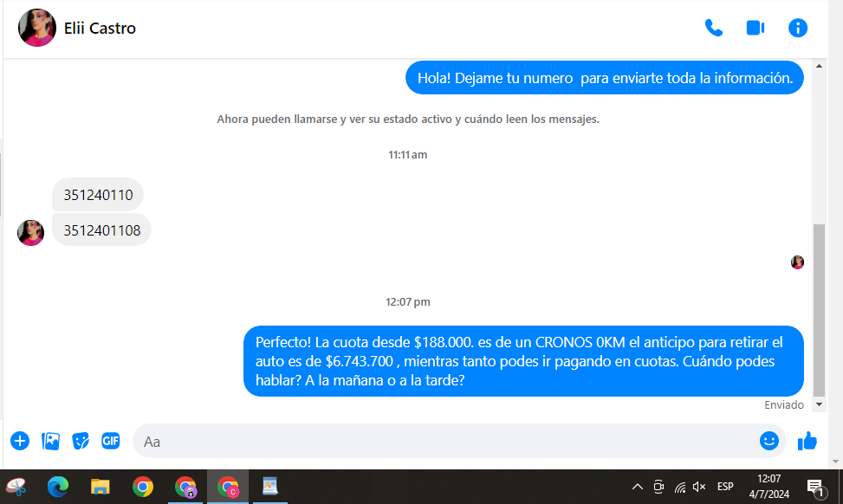Open the Windows notification center
The height and width of the screenshot is (504, 843).
pyautogui.click(x=814, y=488)
